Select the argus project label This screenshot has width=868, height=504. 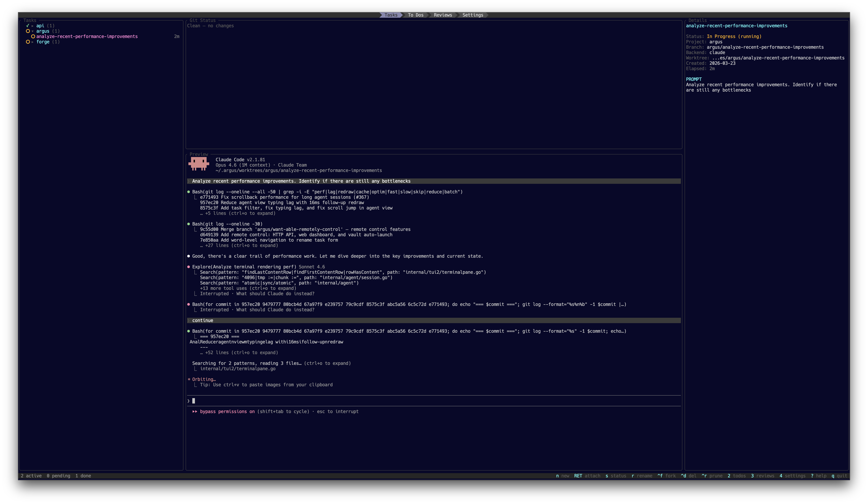[x=43, y=31]
